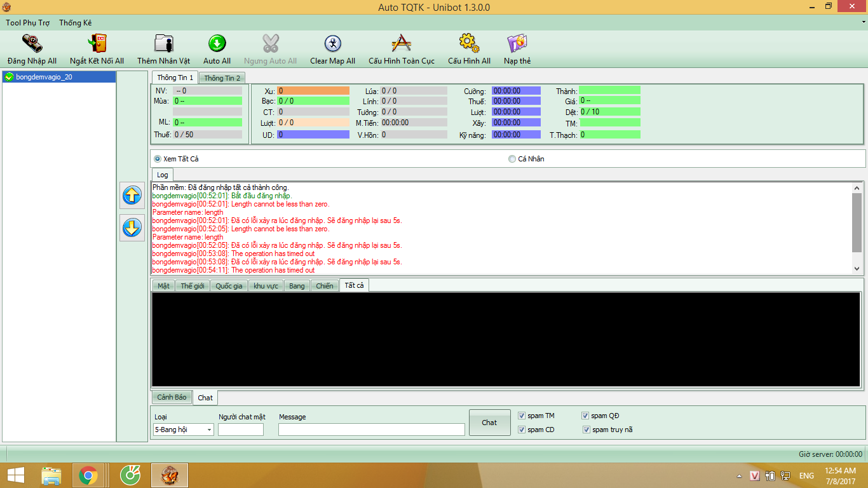Click the Cường timer 00:00:00
The width and height of the screenshot is (868, 488).
coord(516,91)
